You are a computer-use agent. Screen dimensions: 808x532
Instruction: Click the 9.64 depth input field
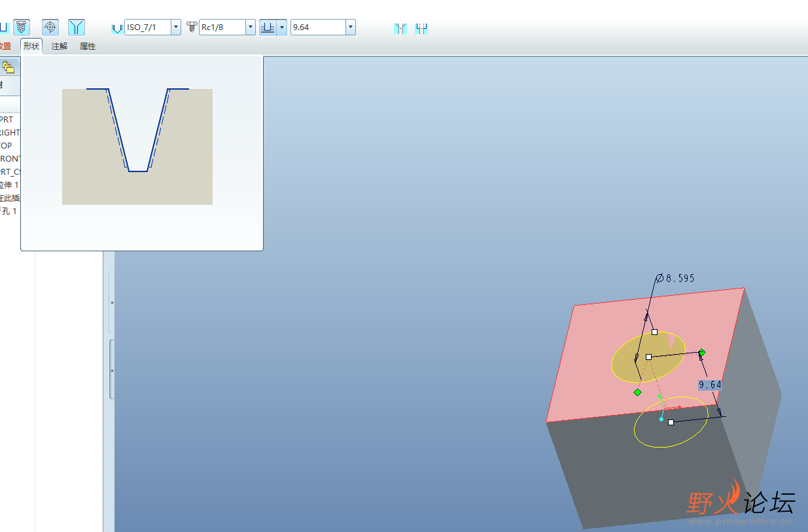click(318, 27)
